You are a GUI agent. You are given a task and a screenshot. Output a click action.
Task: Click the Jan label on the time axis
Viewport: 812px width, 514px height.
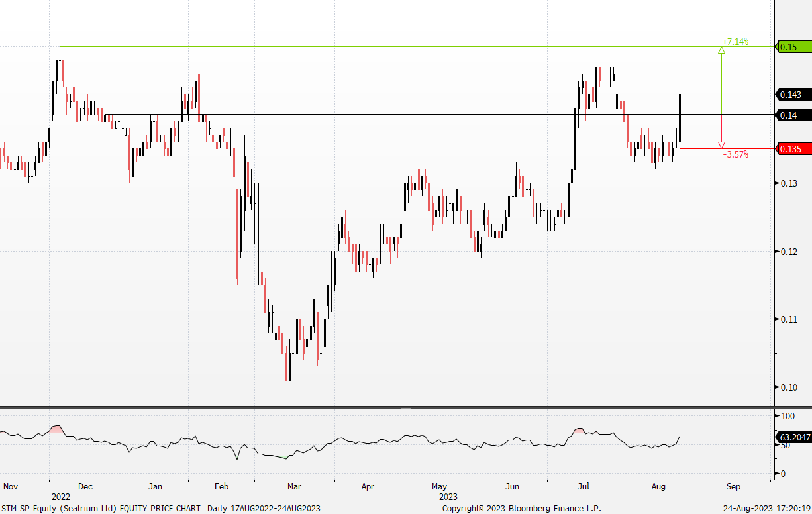tap(155, 486)
